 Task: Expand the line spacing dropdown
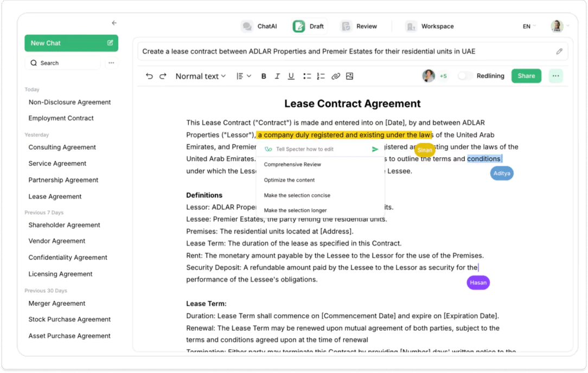click(244, 76)
